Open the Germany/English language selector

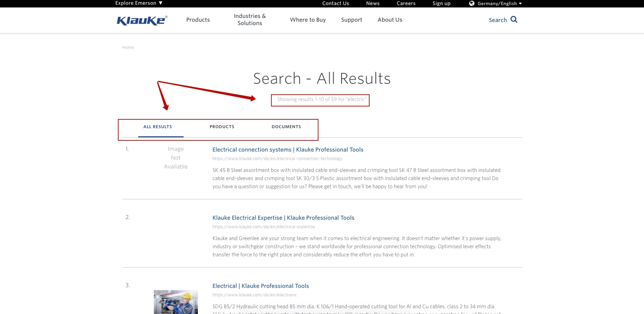(499, 3)
